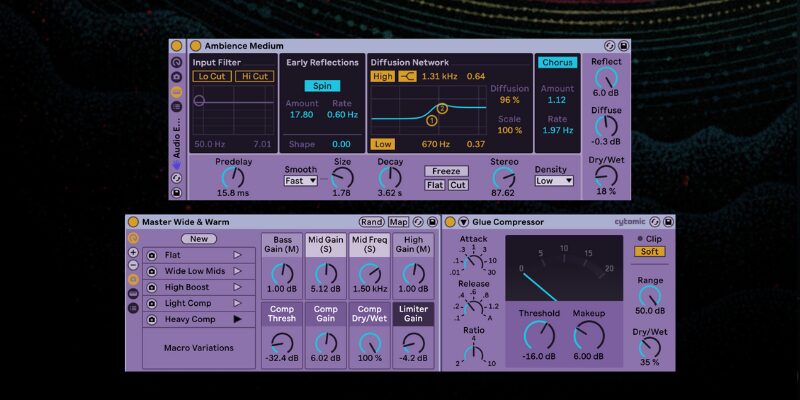Expand the Glue Compressor triangle toggle

[463, 222]
